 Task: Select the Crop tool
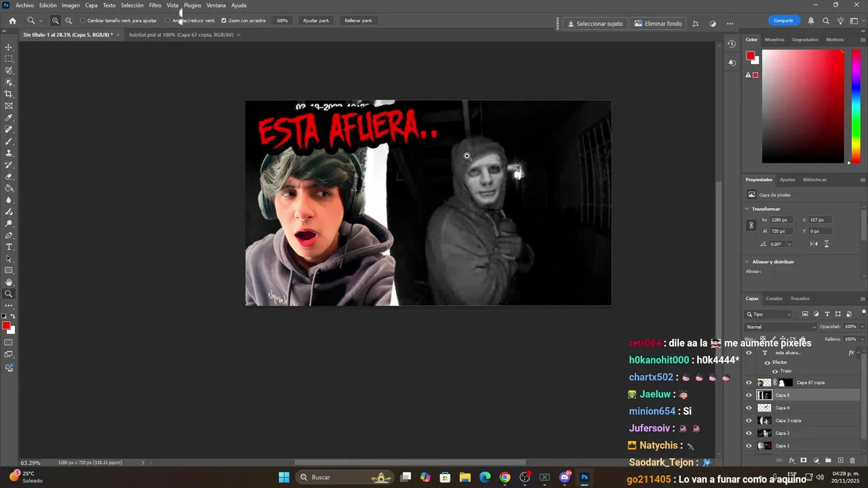pyautogui.click(x=9, y=94)
